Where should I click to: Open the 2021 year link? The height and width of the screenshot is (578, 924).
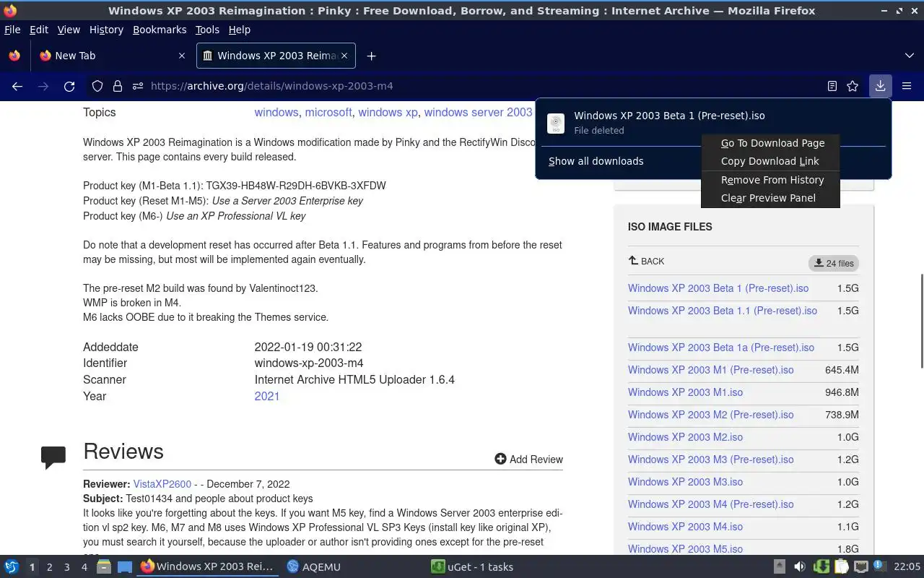266,396
